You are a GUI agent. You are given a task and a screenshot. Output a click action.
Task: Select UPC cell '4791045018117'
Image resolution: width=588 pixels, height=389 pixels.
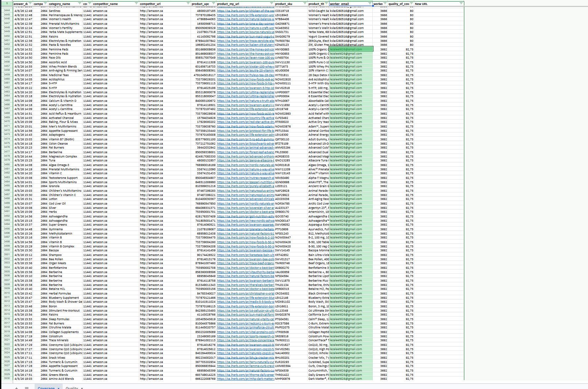pyautogui.click(x=203, y=75)
